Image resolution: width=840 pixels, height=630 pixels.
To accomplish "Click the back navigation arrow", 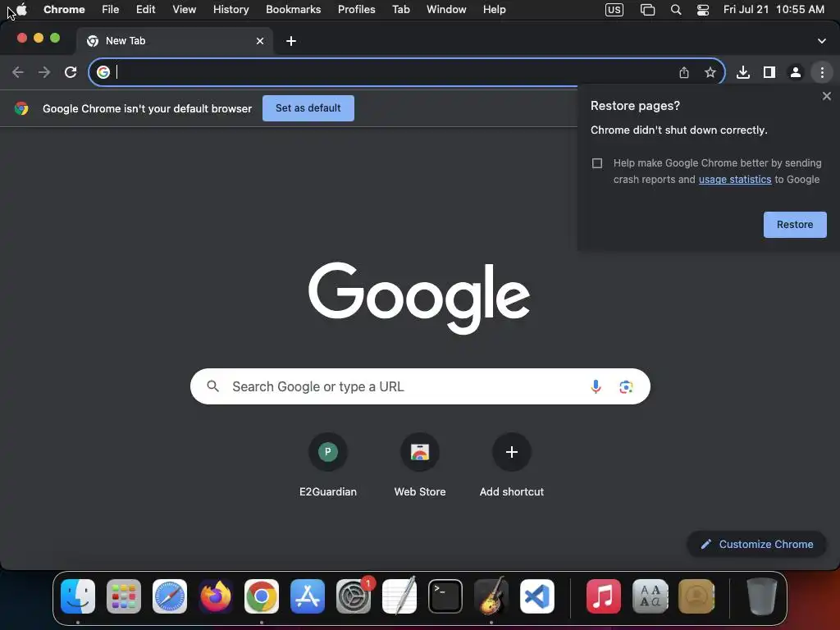I will (18, 72).
